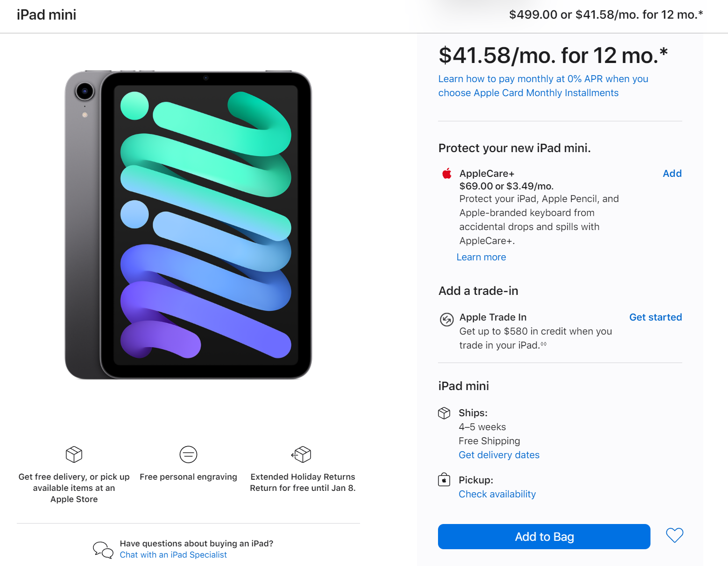Add AppleCare+ to the order
Image resolution: width=728 pixels, height=566 pixels.
click(x=672, y=174)
